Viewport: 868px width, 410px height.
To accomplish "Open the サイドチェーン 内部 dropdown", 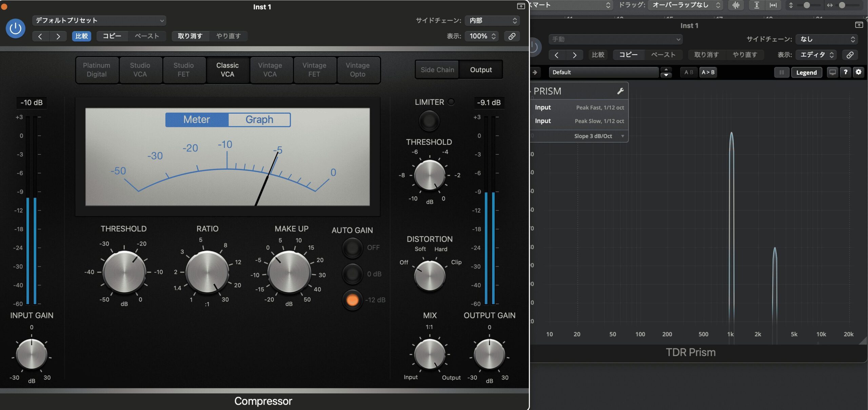I will point(492,20).
